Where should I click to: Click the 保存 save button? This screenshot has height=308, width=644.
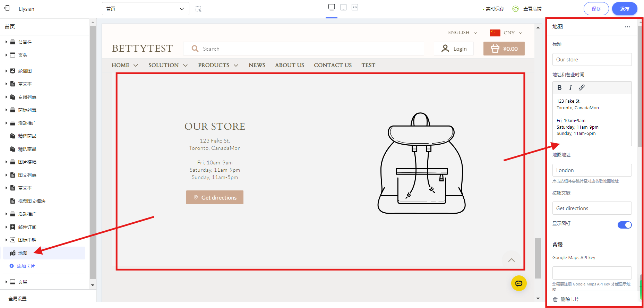click(596, 9)
